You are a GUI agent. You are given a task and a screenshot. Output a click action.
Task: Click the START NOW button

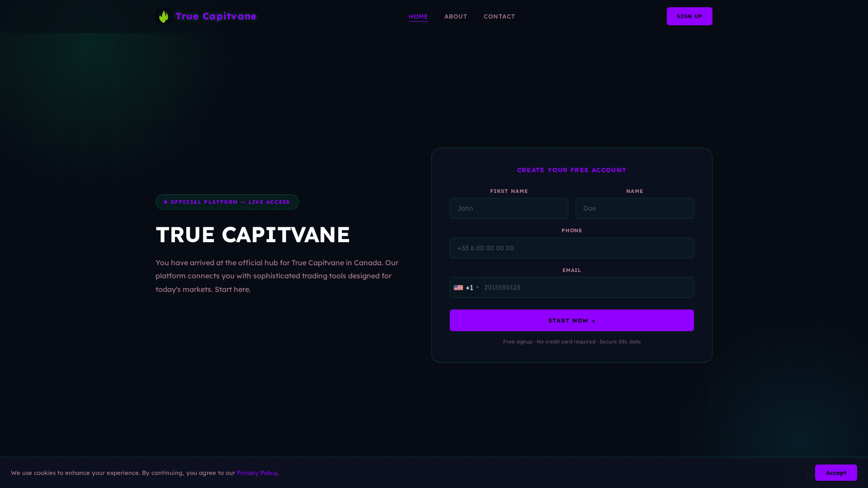tap(572, 320)
